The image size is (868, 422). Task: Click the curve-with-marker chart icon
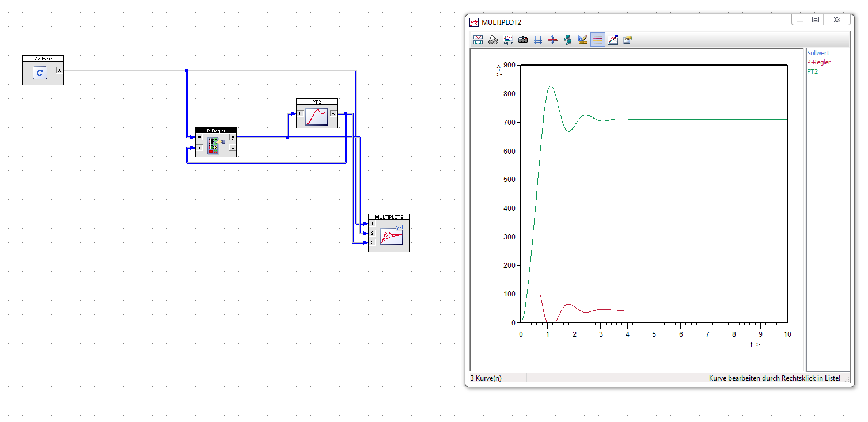pos(613,40)
